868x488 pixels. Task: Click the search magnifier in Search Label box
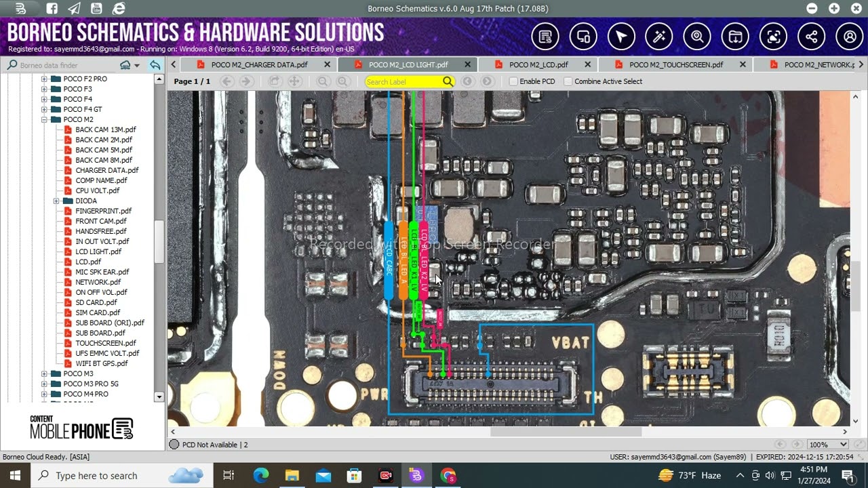point(448,81)
